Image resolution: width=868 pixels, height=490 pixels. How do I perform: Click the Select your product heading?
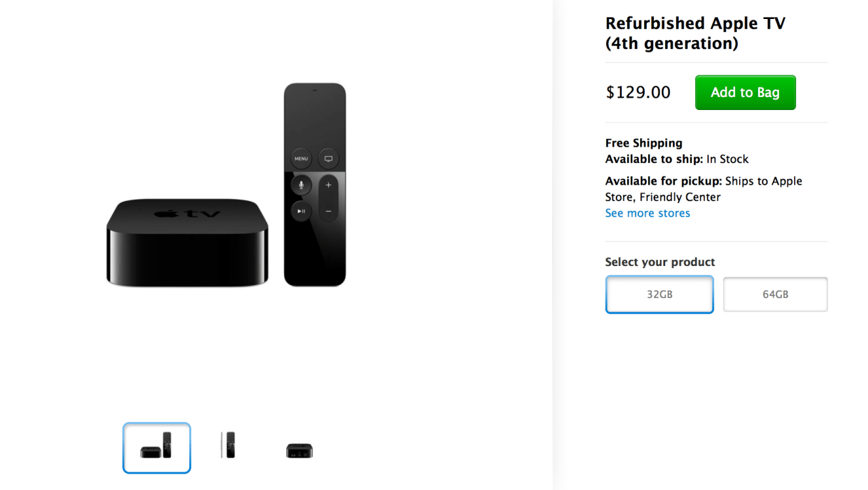click(660, 262)
